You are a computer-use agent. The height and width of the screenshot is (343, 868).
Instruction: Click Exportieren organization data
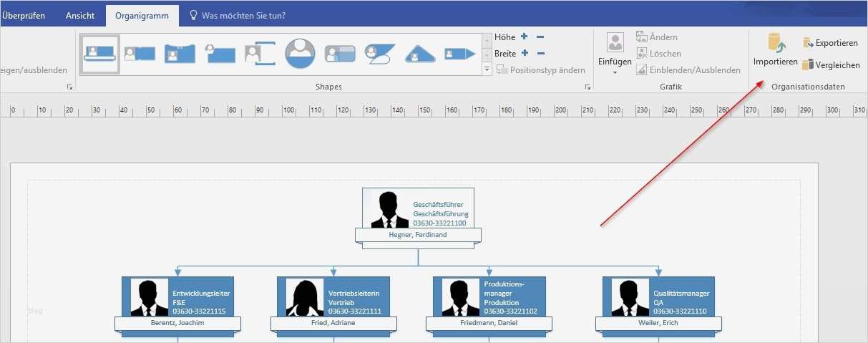click(x=830, y=43)
